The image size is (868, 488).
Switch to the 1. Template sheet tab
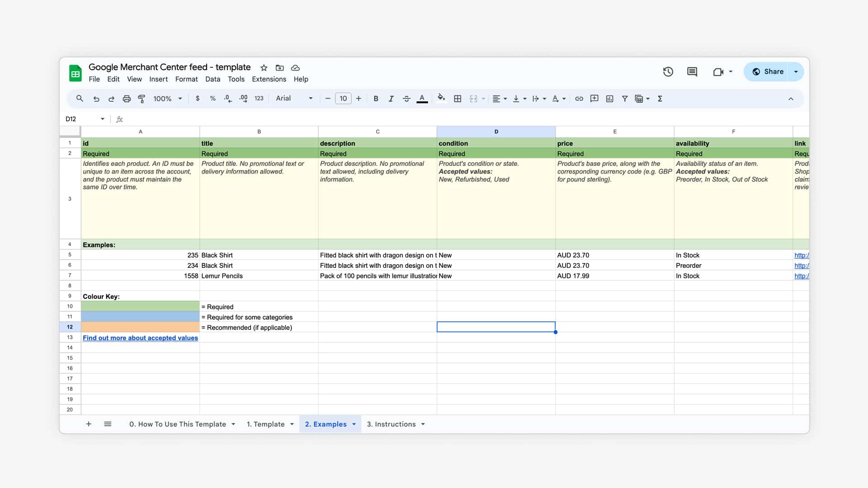[x=270, y=424]
